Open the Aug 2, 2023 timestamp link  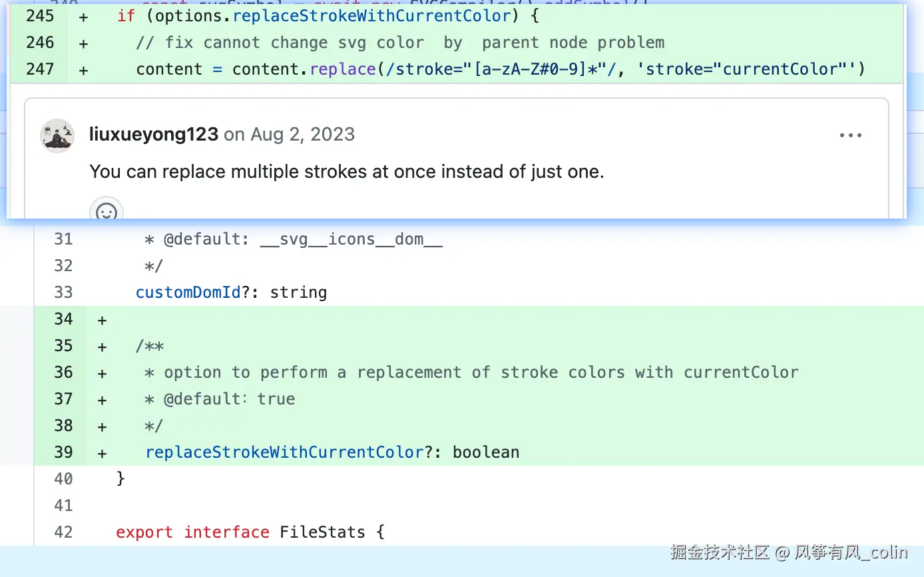point(302,135)
